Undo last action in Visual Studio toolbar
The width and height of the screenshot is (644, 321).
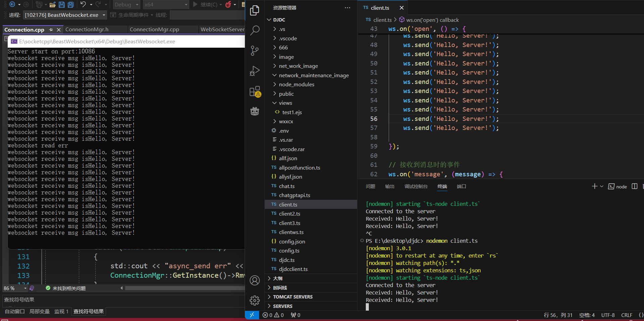pos(83,4)
